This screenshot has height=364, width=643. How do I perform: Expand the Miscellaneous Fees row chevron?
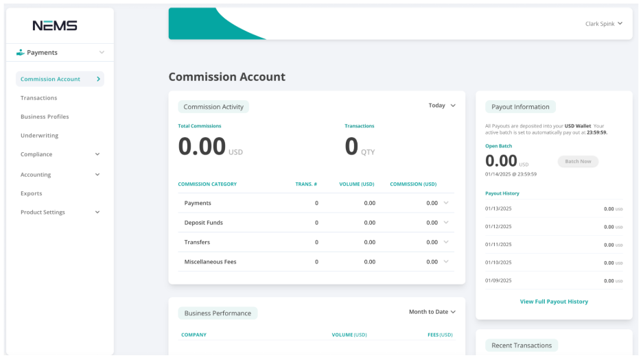446,262
